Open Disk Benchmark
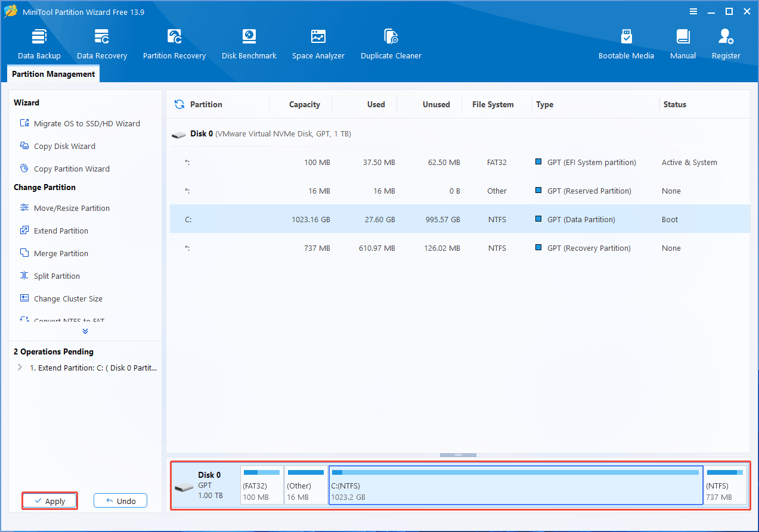759x532 pixels. pyautogui.click(x=249, y=44)
